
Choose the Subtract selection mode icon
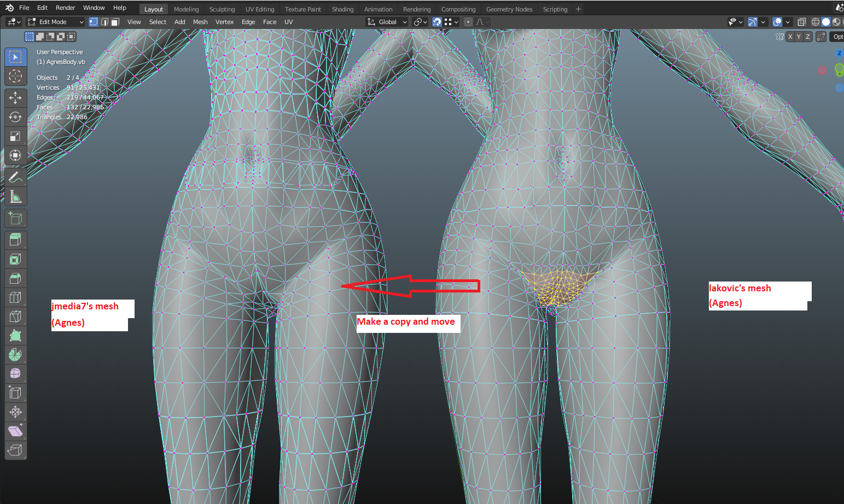50,37
